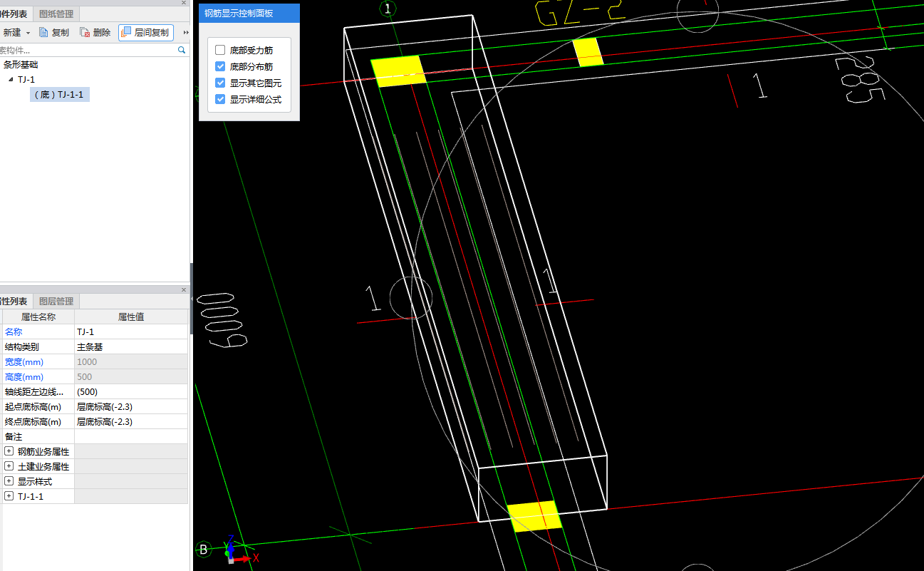
Task: Click the 层间复制 button
Action: [146, 33]
